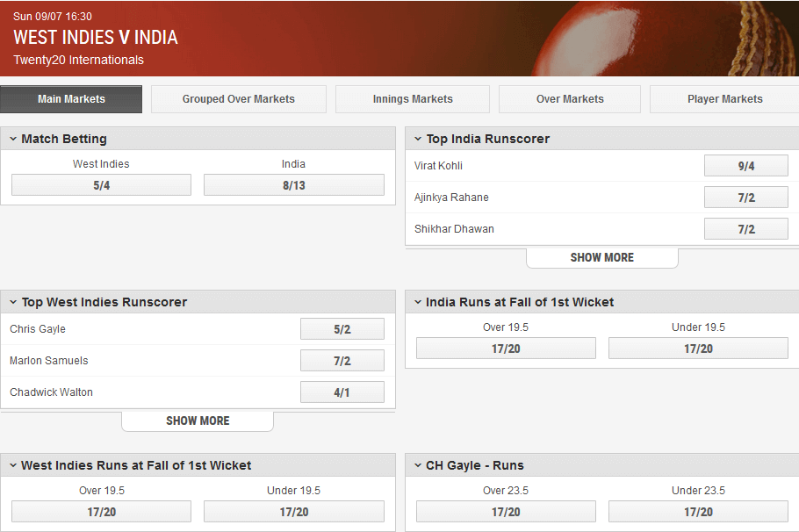
Task: Click the Twenty20 Internationals subtitle
Action: (78, 60)
